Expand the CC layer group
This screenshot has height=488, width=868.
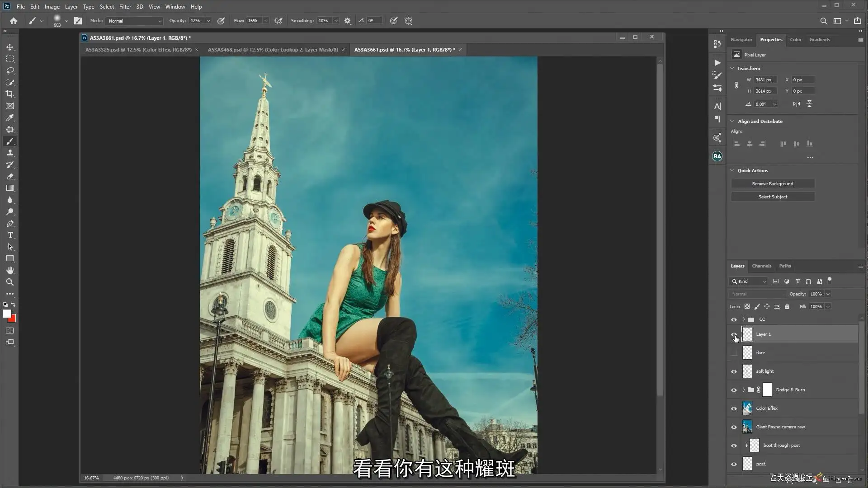point(743,319)
